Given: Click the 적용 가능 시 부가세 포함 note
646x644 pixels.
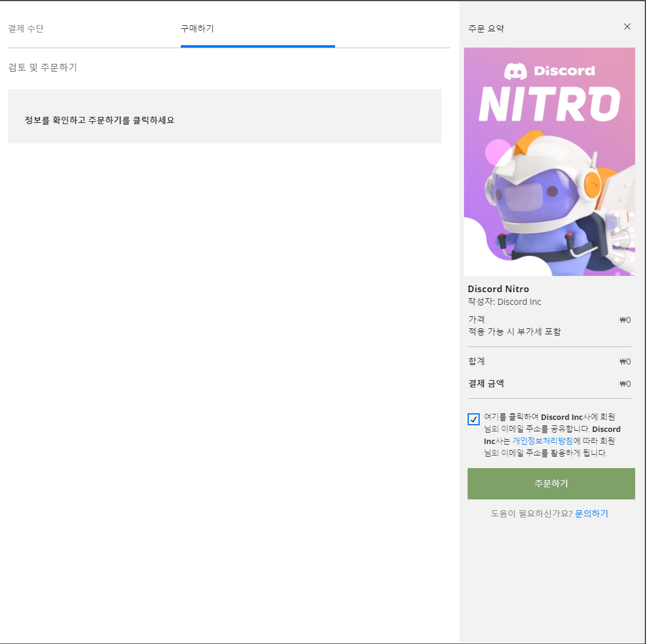Looking at the screenshot, I should click(514, 331).
